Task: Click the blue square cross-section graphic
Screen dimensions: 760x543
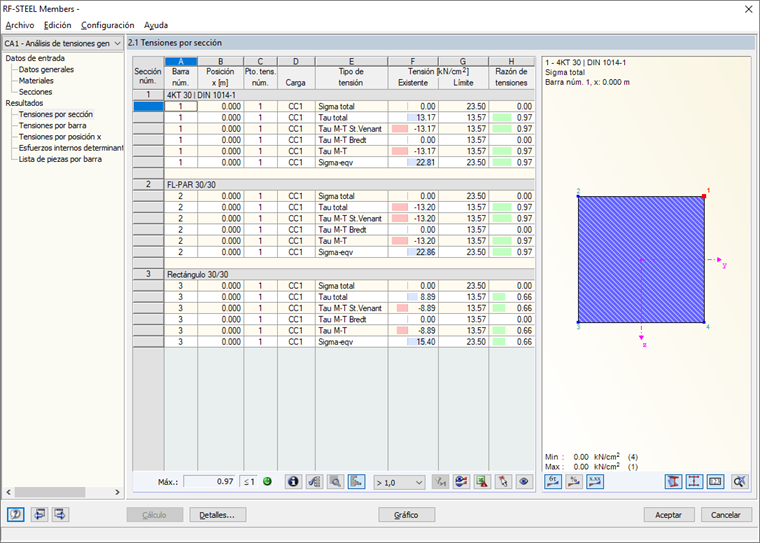Action: pyautogui.click(x=641, y=259)
